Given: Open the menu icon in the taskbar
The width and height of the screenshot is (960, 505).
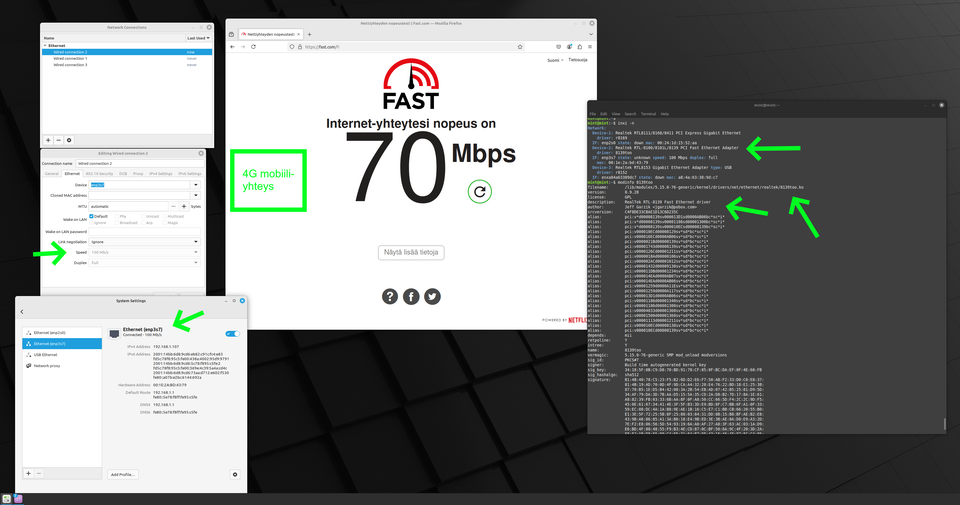Looking at the screenshot, I should pyautogui.click(x=7, y=499).
